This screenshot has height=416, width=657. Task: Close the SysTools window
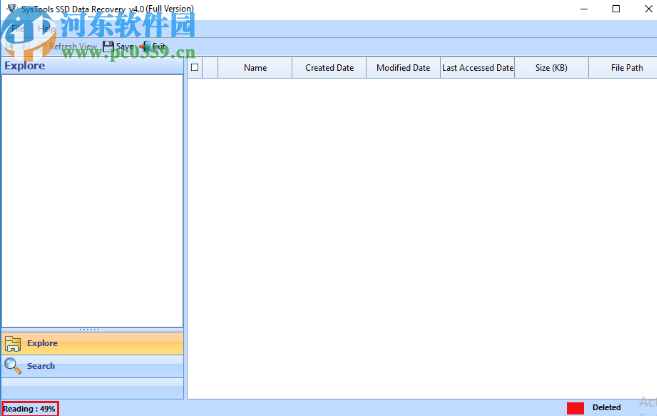click(648, 9)
